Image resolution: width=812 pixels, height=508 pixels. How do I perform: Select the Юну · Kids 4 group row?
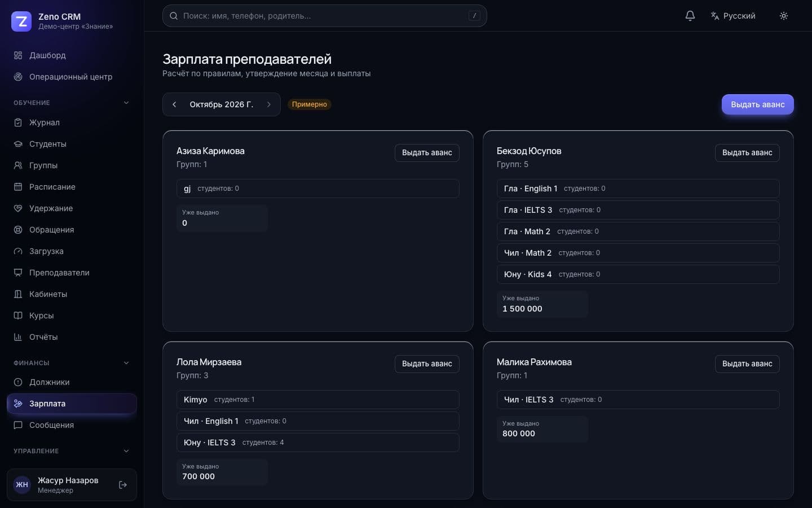[638, 274]
